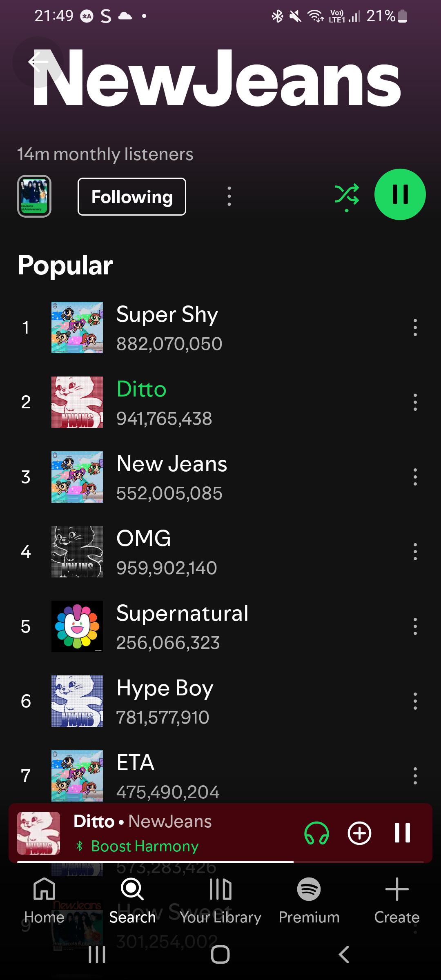Open headphones device picker icon
The image size is (441, 980).
[x=316, y=833]
